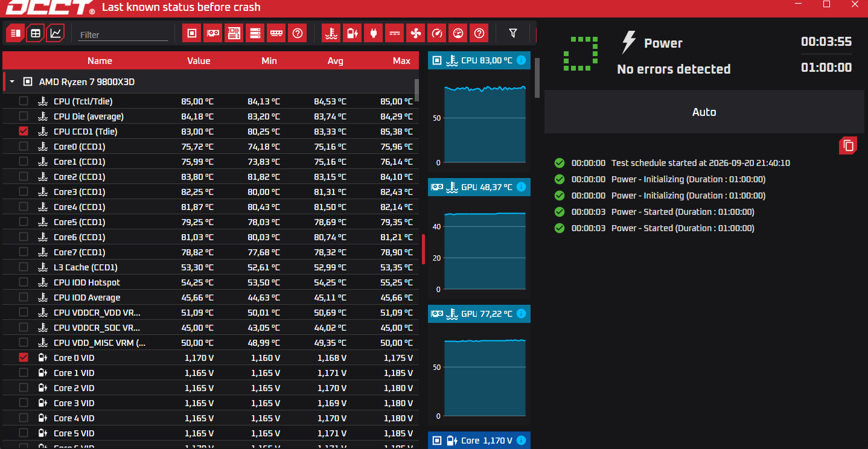Toggle the load gauge sensor filter
Image resolution: width=868 pixels, height=449 pixels.
458,33
